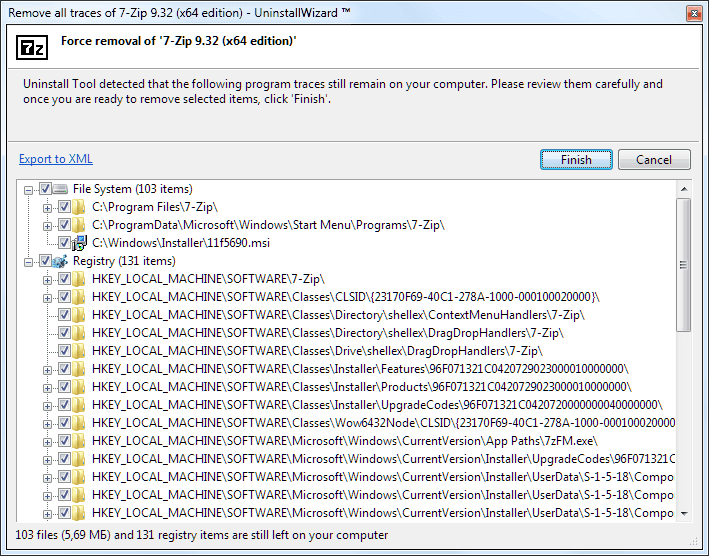Expand the Classes\CLSID registry node
The height and width of the screenshot is (556, 709).
click(x=47, y=298)
